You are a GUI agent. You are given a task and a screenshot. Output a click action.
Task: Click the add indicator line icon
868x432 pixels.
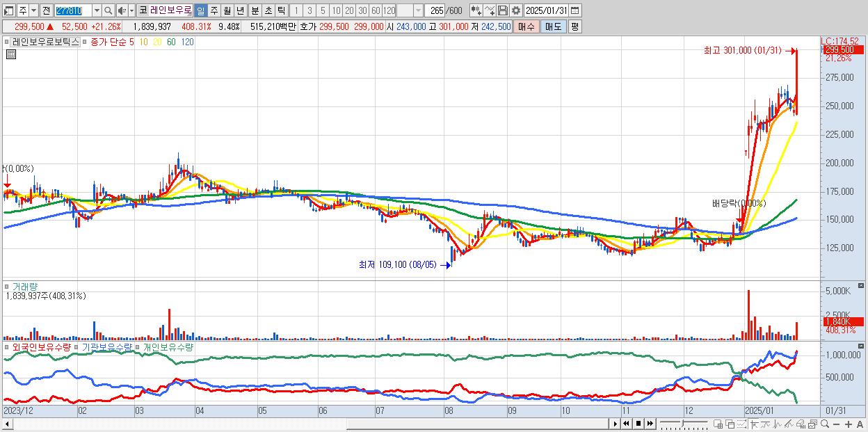490,10
